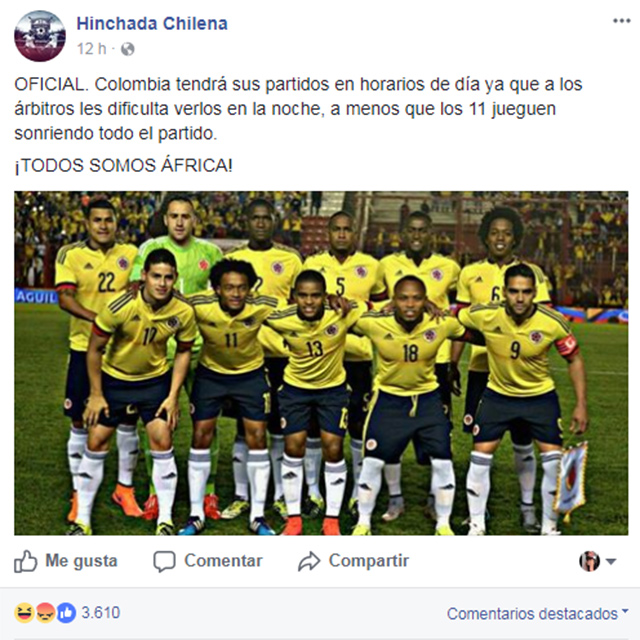Open the three-dot post options menu
Image resolution: width=640 pixels, height=640 pixels.
pyautogui.click(x=622, y=21)
